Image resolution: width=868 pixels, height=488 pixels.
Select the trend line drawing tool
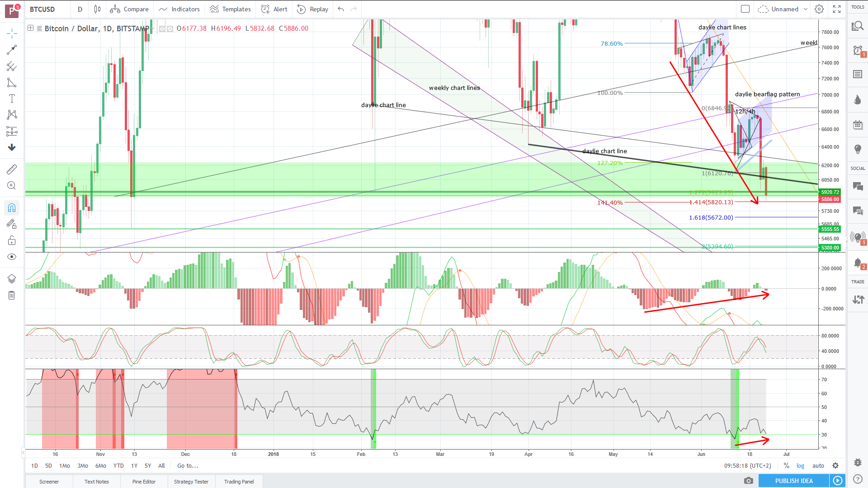12,50
